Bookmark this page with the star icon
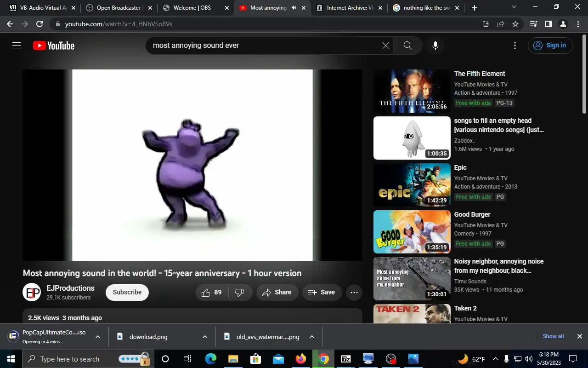The image size is (588, 368). 515,24
